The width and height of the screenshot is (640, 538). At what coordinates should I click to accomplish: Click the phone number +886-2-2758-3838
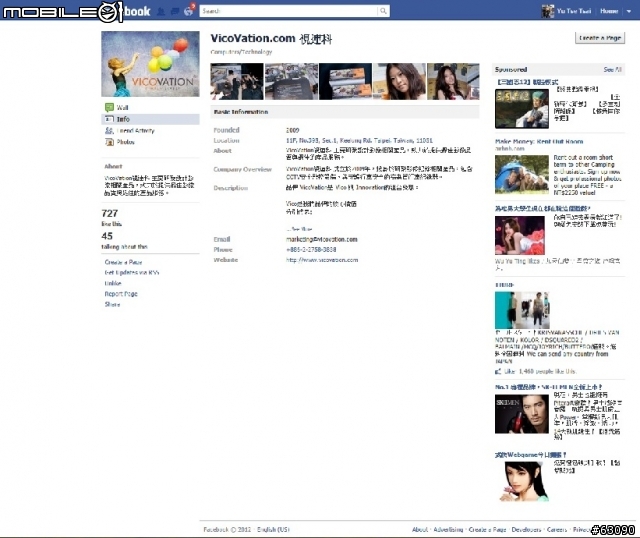pos(311,249)
